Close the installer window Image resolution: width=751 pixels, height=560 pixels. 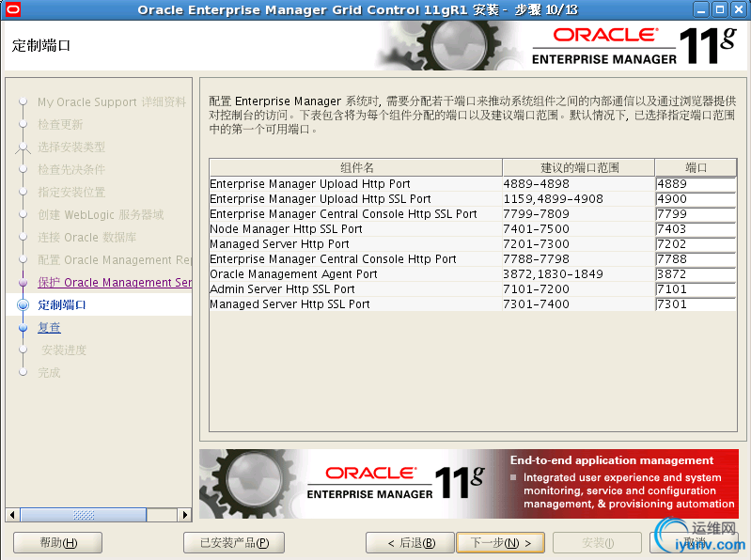click(x=738, y=9)
